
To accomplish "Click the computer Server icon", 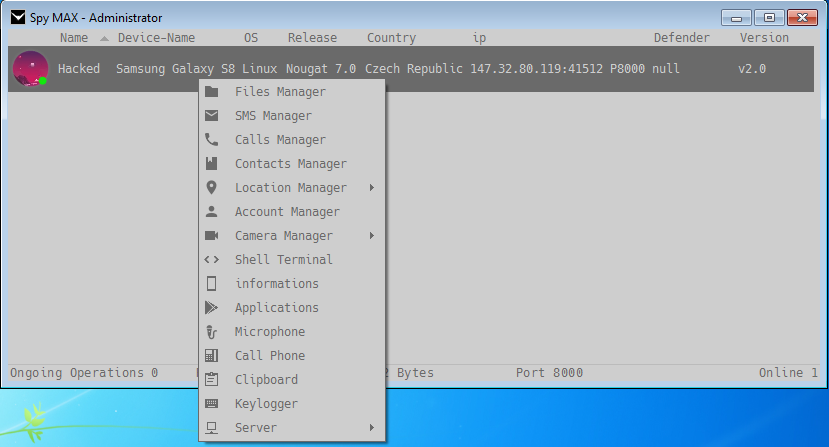I will [x=211, y=427].
